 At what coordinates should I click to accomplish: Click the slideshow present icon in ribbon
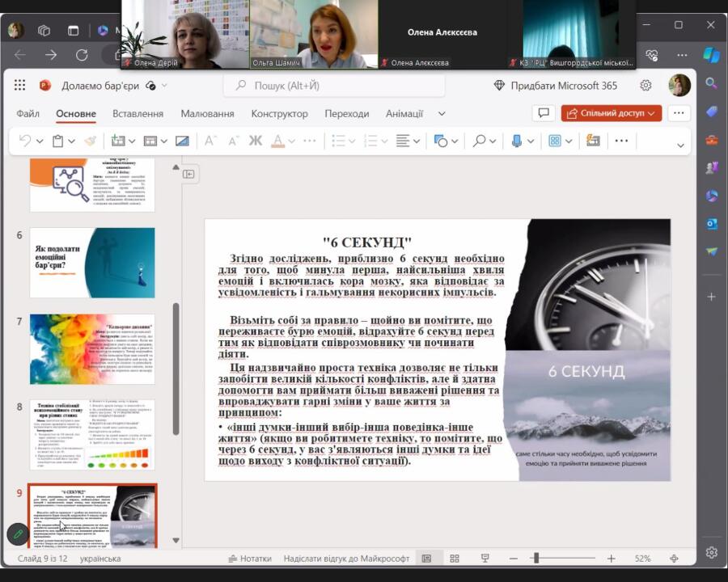tap(593, 140)
